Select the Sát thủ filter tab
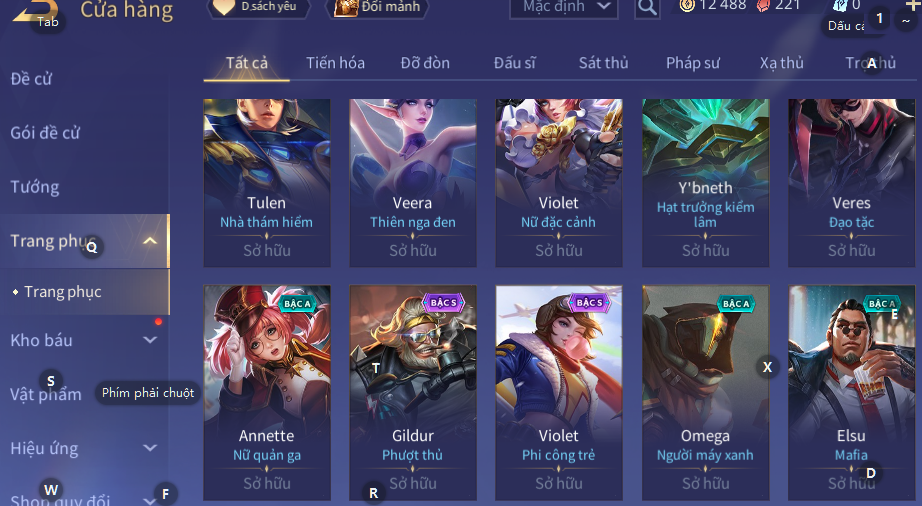 (603, 63)
